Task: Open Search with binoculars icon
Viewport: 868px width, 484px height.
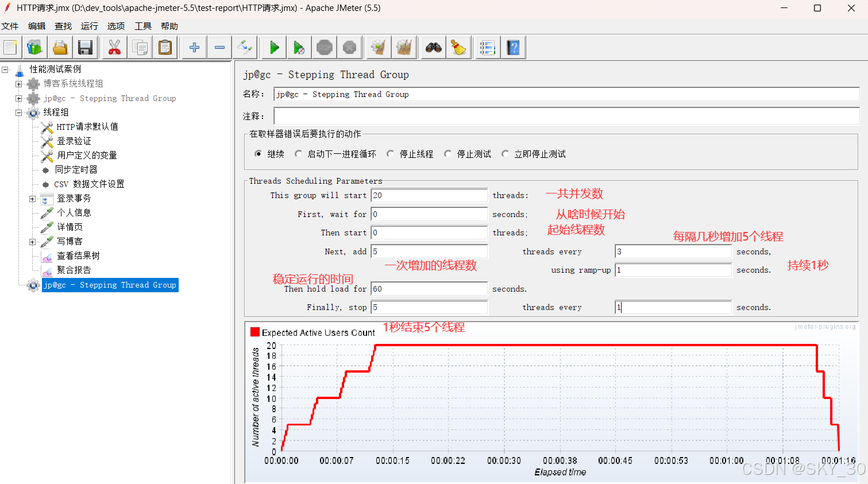Action: tap(434, 48)
